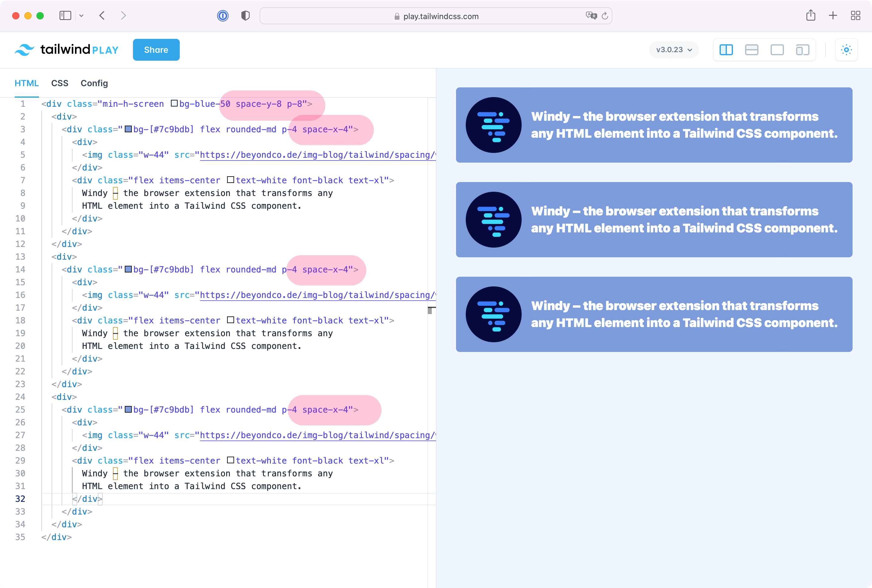This screenshot has height=588, width=872.
Task: Open Safari tab overview grid
Action: tap(856, 16)
